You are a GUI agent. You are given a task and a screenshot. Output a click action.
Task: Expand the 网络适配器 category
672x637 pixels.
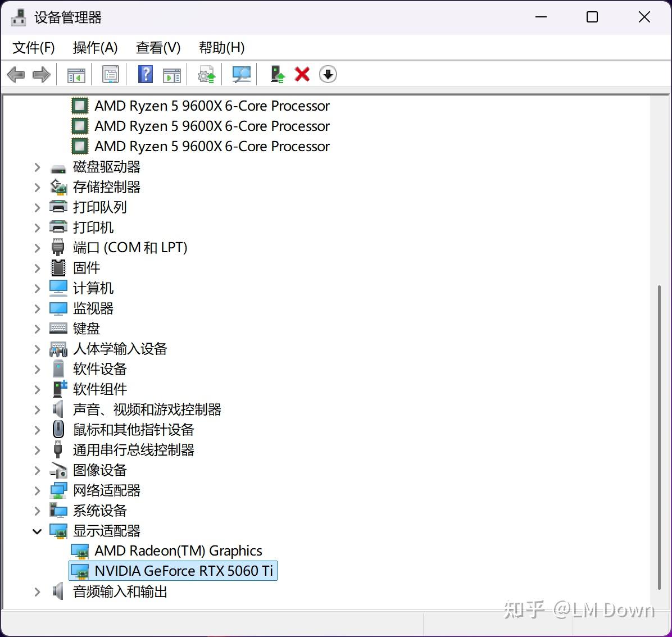point(37,490)
